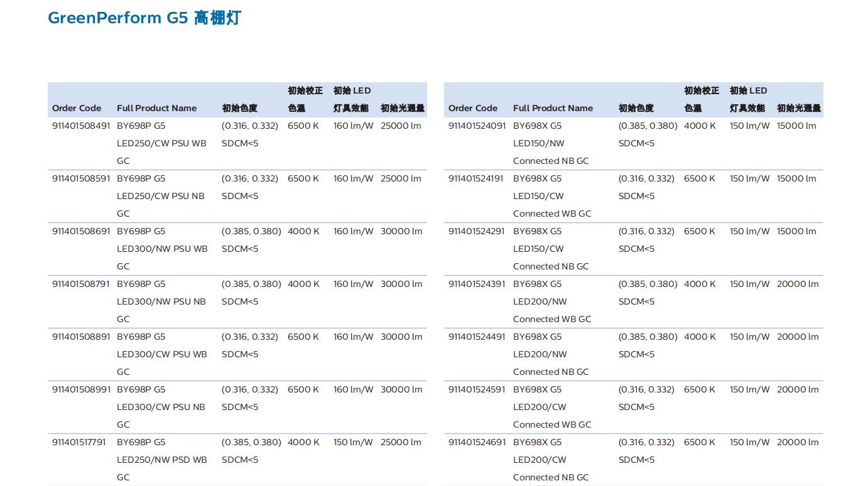Select order code 911401508491

pos(80,126)
